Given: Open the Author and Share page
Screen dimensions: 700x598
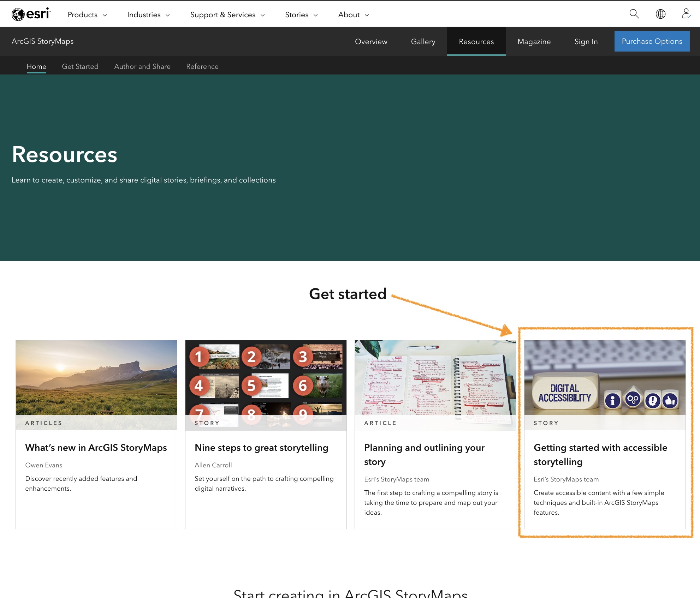Looking at the screenshot, I should (142, 66).
